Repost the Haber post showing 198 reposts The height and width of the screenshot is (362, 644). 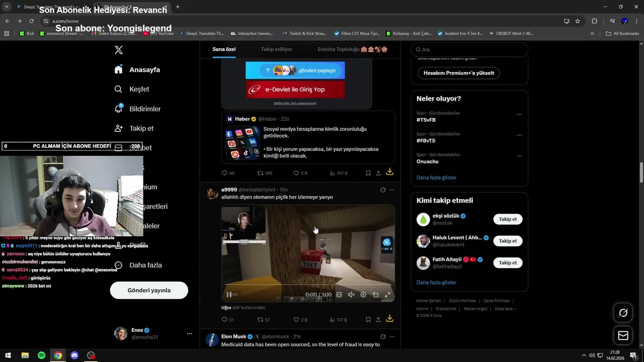point(265,173)
